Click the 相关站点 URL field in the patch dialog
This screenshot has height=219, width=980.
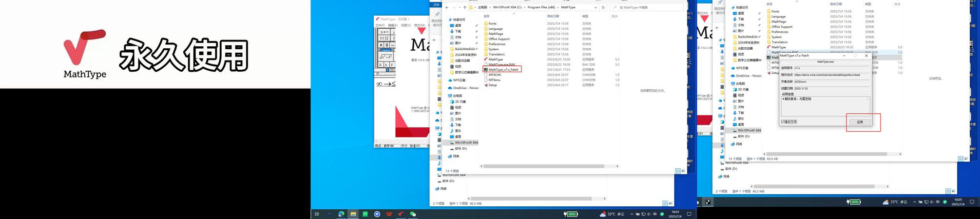click(x=831, y=75)
